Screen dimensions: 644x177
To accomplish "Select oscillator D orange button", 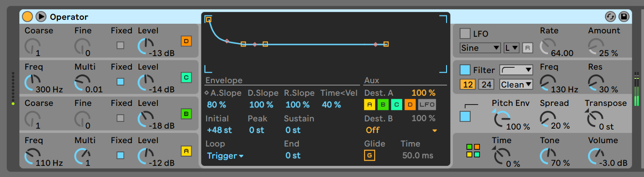I will (186, 41).
